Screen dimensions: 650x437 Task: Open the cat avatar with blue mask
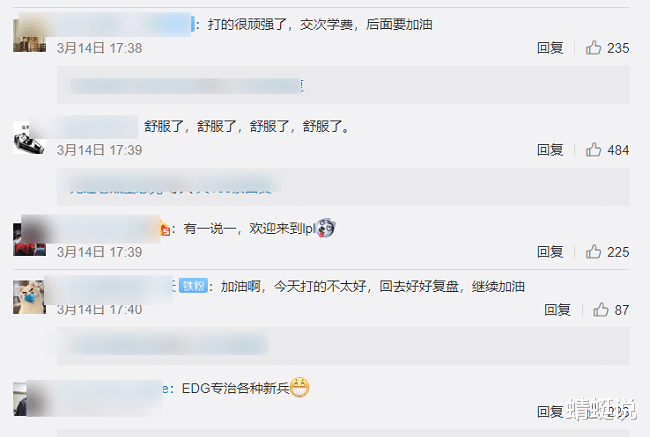tap(29, 297)
